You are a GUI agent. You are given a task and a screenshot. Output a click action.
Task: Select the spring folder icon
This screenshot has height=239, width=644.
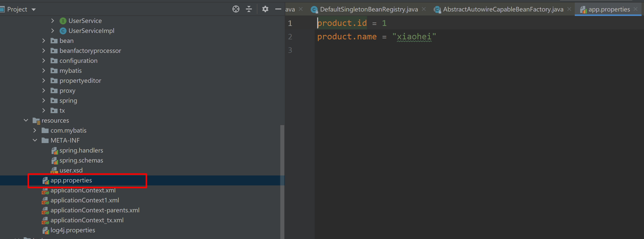click(x=54, y=100)
